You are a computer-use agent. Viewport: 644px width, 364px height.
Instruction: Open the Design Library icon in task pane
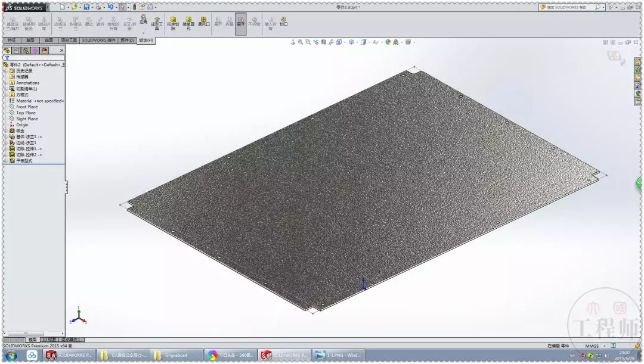[x=638, y=69]
